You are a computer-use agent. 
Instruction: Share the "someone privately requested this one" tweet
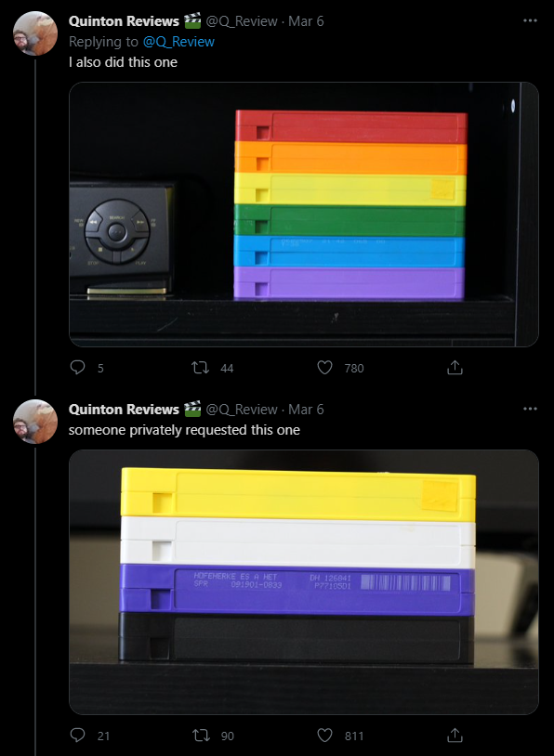tap(455, 736)
